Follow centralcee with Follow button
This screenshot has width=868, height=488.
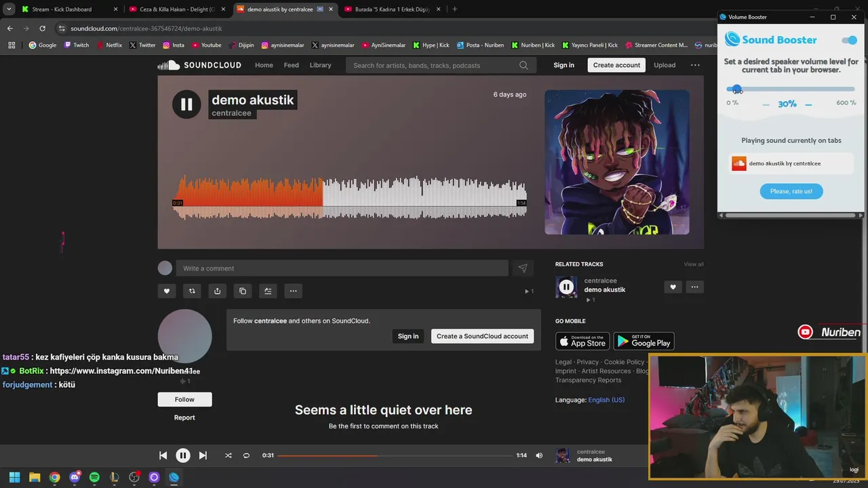coord(184,399)
